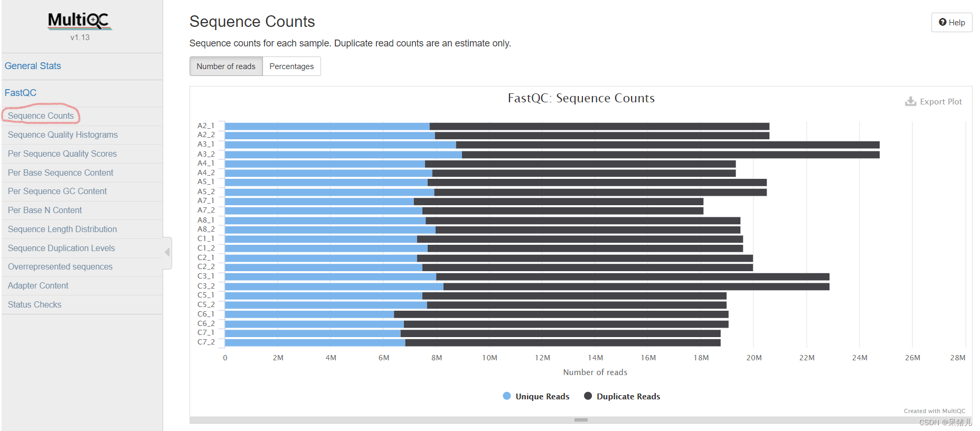The image size is (980, 431).
Task: Click the A4_1 sample label
Action: click(x=206, y=164)
